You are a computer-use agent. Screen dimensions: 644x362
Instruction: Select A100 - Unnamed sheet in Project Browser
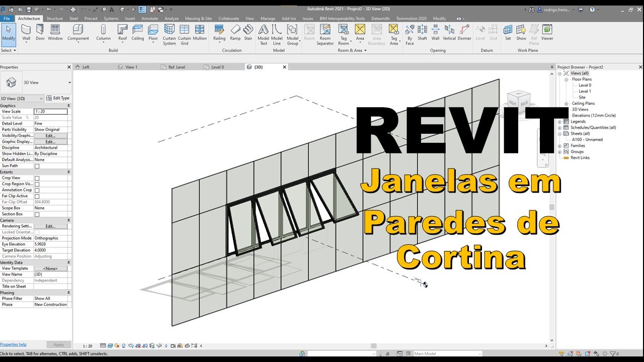click(587, 140)
